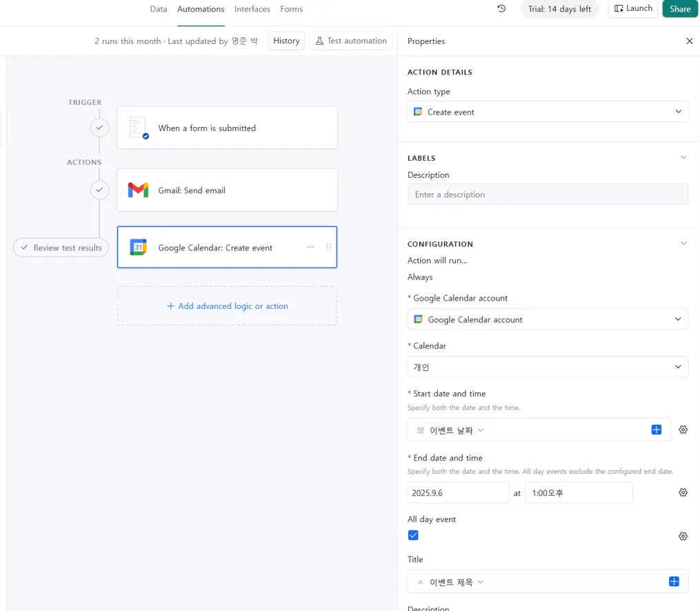Click Review test results button
This screenshot has width=700, height=611.
[x=61, y=248]
